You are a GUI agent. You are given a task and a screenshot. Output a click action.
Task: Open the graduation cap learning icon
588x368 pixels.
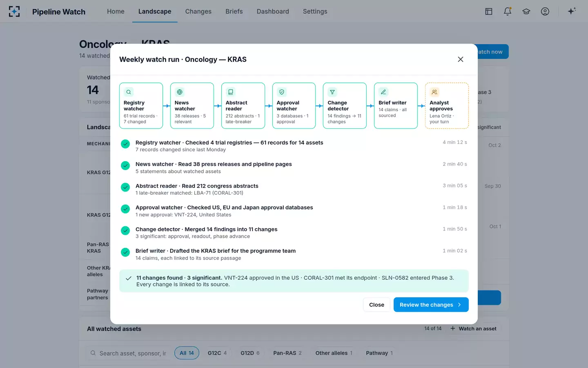(526, 11)
